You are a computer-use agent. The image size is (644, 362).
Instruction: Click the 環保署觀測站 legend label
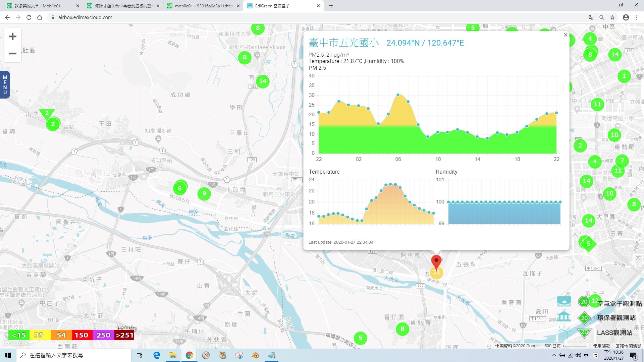[616, 318]
